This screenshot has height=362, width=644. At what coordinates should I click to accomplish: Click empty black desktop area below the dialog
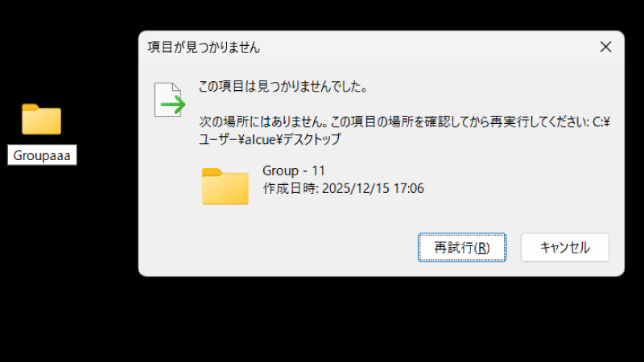381,320
